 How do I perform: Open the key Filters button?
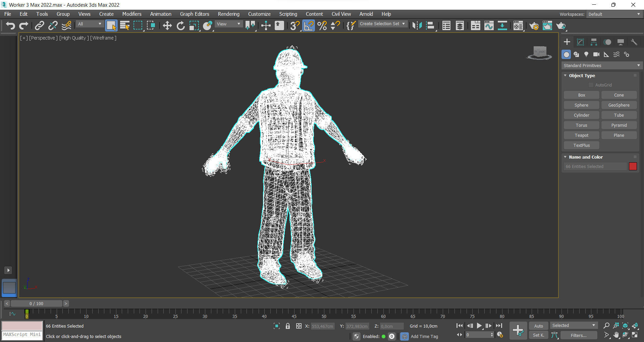point(579,335)
